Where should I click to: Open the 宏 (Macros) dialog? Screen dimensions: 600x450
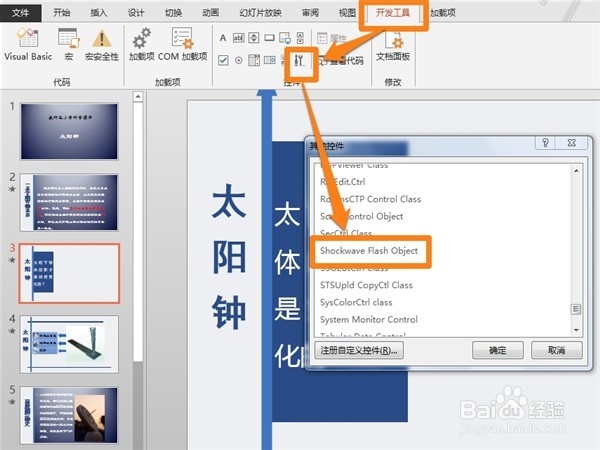(69, 44)
